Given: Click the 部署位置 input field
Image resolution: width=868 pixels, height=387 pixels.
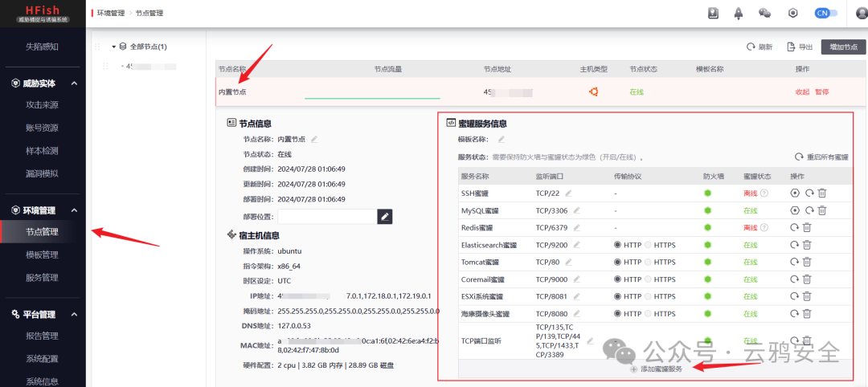Looking at the screenshot, I should click(x=327, y=216).
